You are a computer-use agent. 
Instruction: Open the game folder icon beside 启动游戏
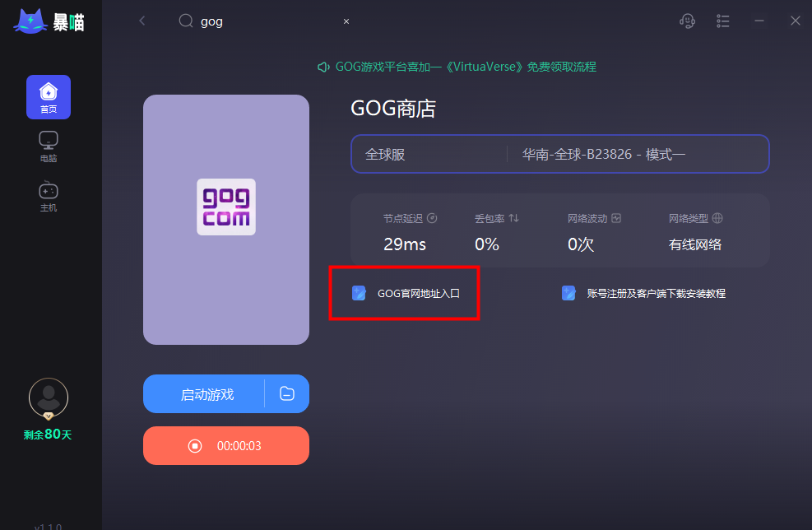point(287,393)
